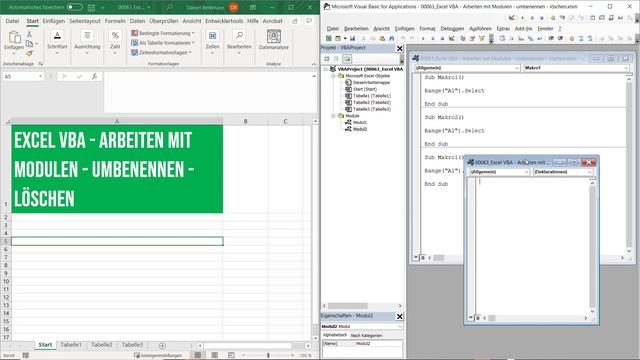Open the Zwischenablage dialog launcher
The width and height of the screenshot is (640, 360).
click(40, 64)
